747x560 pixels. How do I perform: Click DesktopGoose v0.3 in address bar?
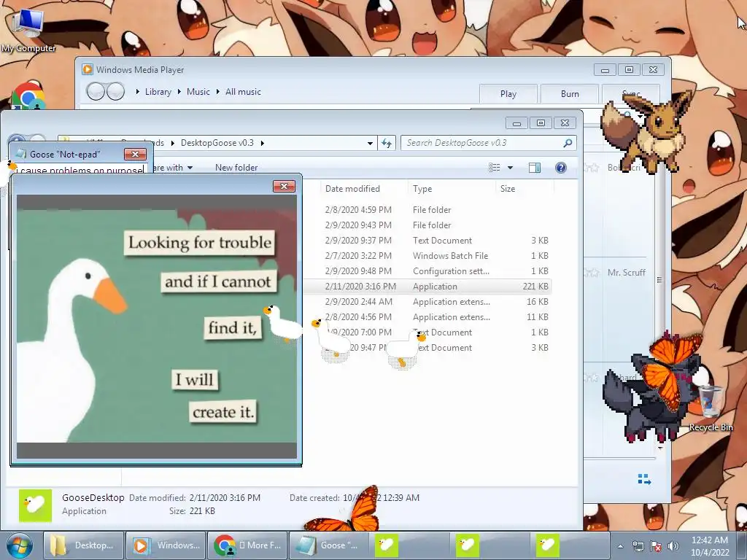(217, 143)
